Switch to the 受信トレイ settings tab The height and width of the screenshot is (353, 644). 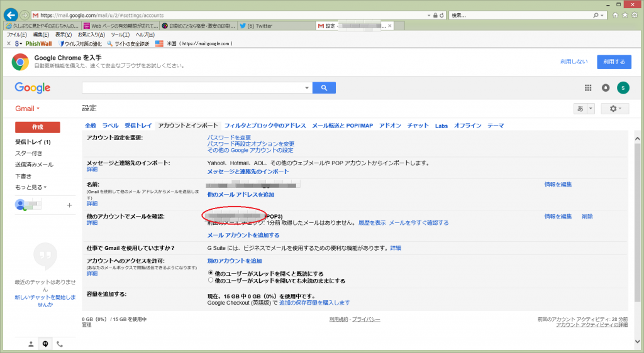138,126
